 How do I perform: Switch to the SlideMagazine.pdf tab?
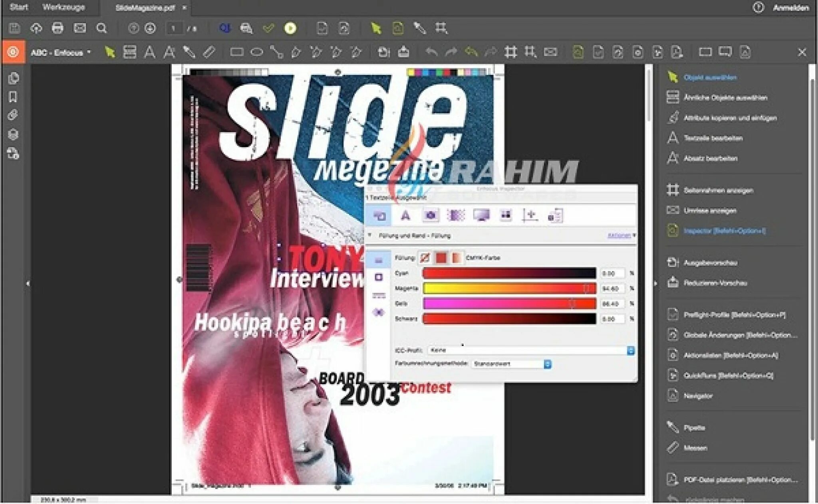145,8
